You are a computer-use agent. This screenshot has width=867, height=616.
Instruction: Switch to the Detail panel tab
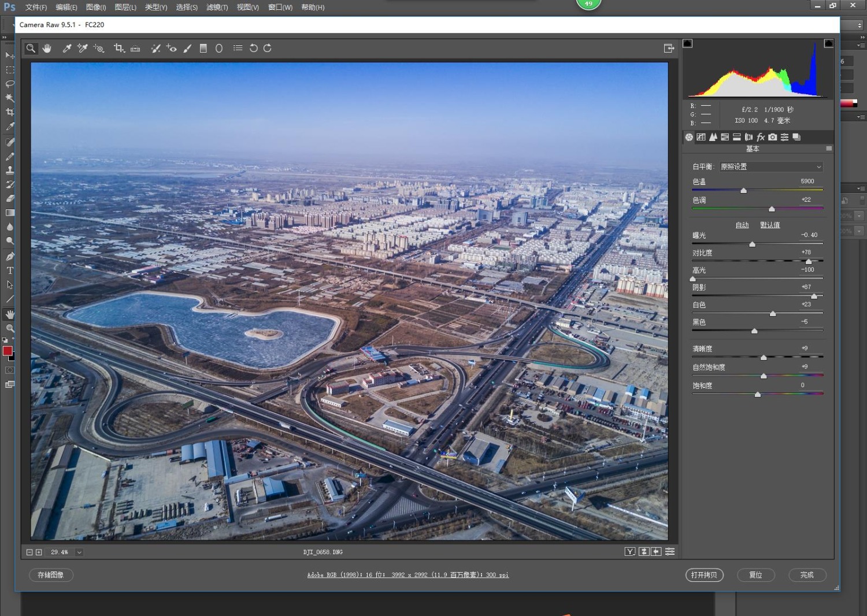[x=713, y=137]
